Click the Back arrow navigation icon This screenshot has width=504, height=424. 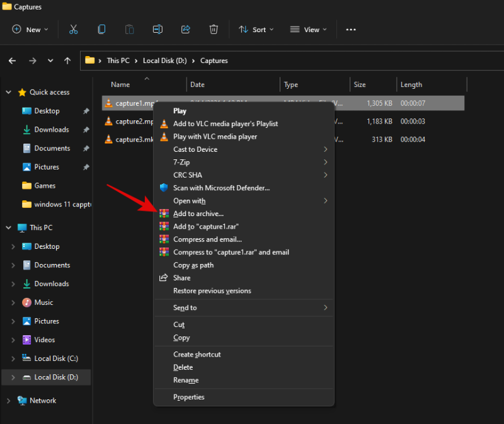coord(12,60)
